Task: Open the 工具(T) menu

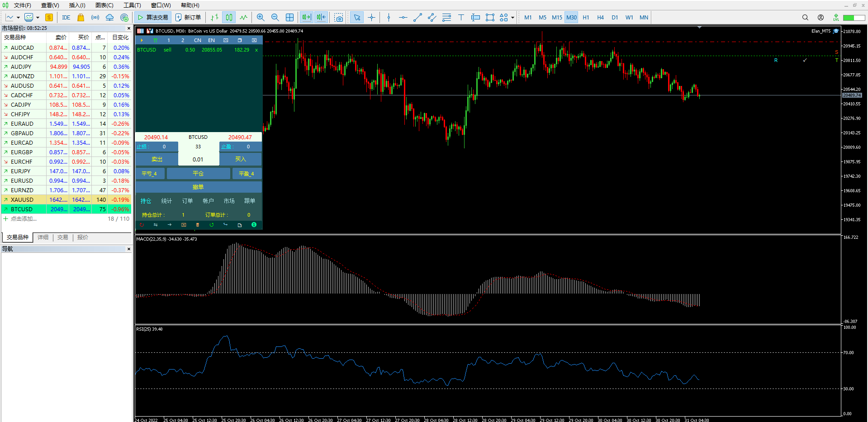Action: [132, 5]
